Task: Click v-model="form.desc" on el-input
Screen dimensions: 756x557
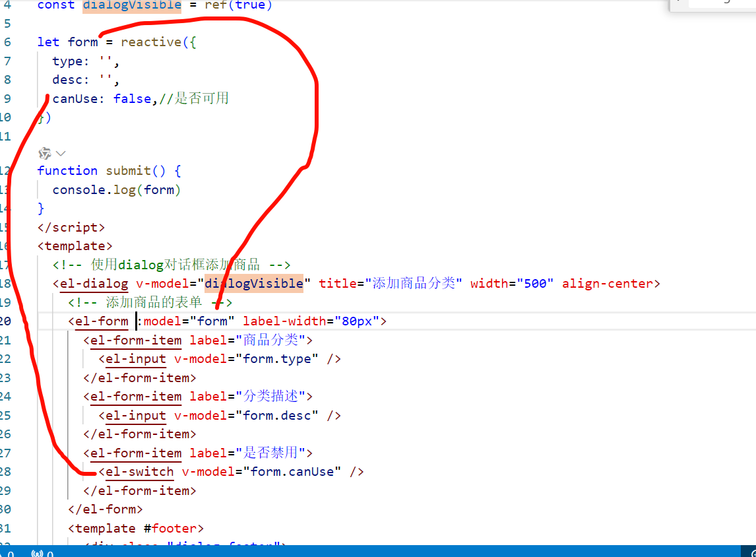Action: pos(246,416)
